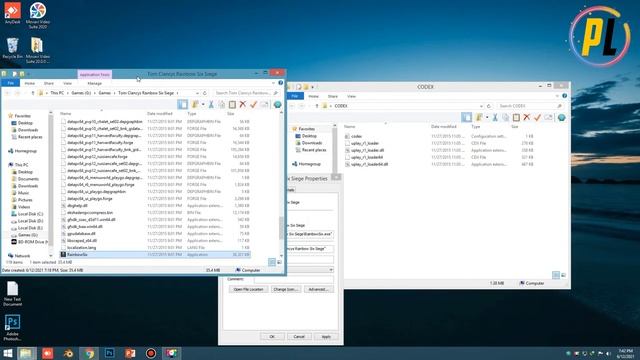Click Cancel in the Properties dialog
640x360 pixels.
[x=299, y=337]
